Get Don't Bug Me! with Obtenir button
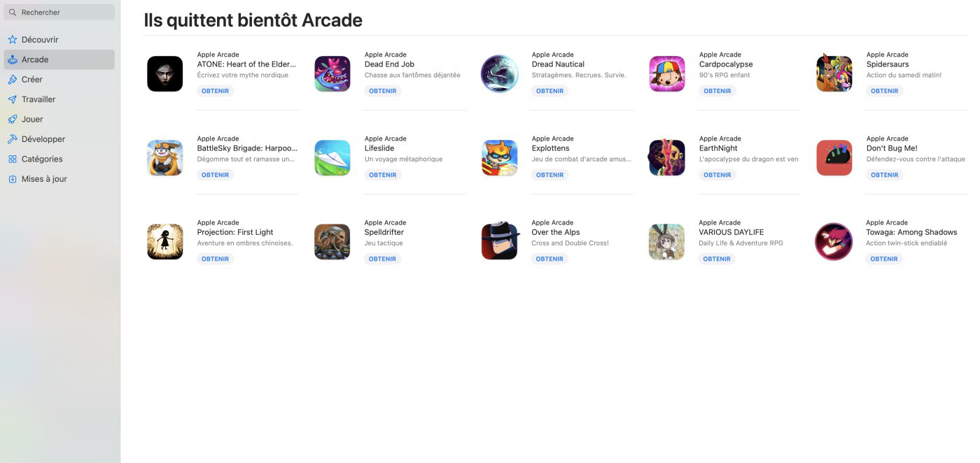The image size is (980, 463). point(885,175)
